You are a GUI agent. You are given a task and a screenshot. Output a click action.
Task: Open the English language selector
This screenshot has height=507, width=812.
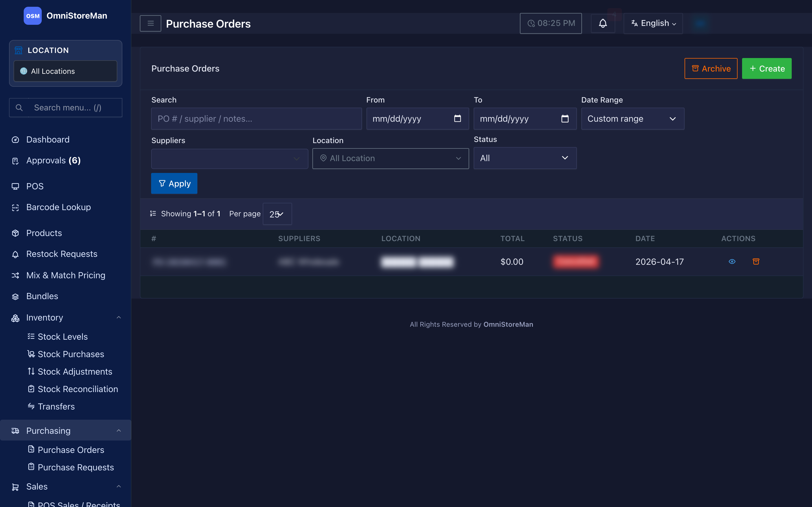653,23
